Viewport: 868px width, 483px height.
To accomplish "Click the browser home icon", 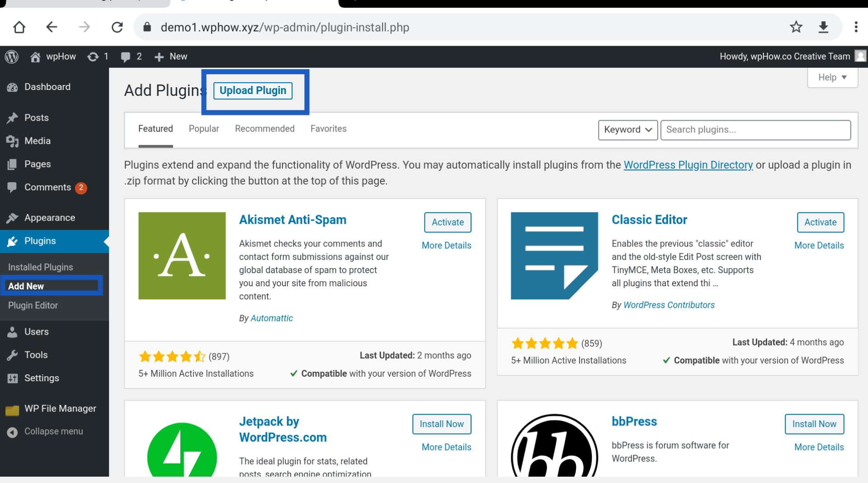I will 19,27.
